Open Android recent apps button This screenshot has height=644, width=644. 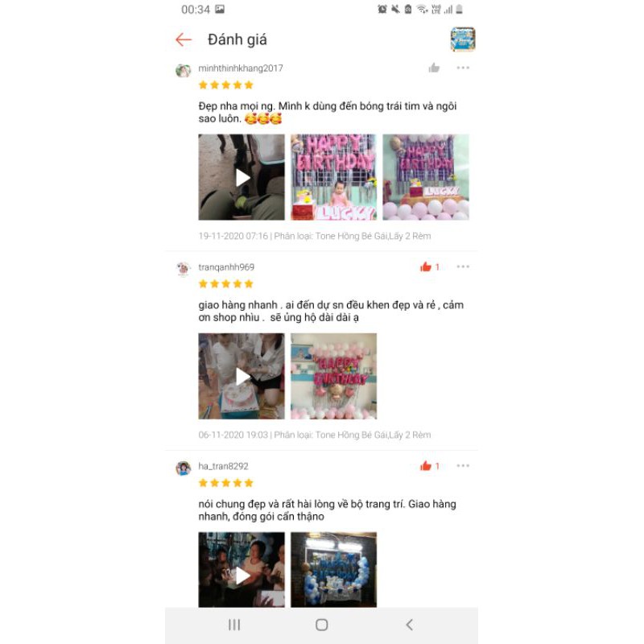point(234,625)
